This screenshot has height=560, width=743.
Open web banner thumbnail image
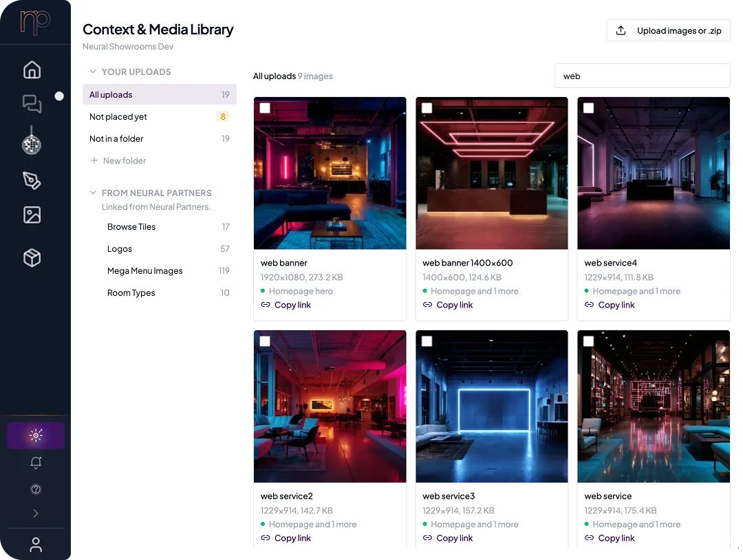pos(330,173)
